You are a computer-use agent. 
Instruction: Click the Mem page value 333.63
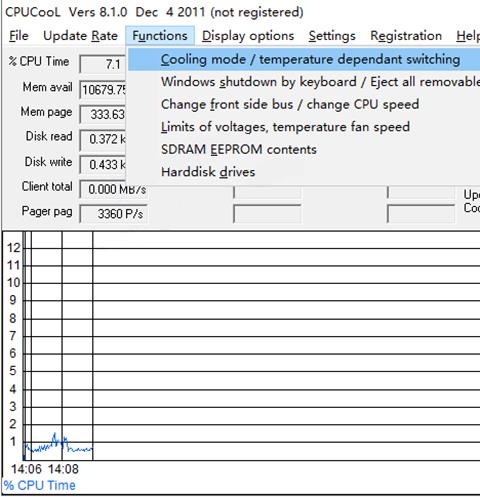[103, 114]
